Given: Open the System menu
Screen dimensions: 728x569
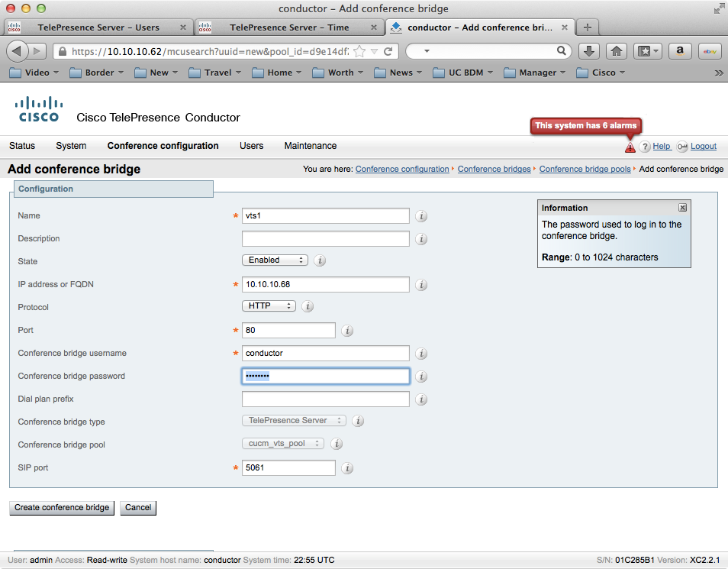Looking at the screenshot, I should pos(71,146).
